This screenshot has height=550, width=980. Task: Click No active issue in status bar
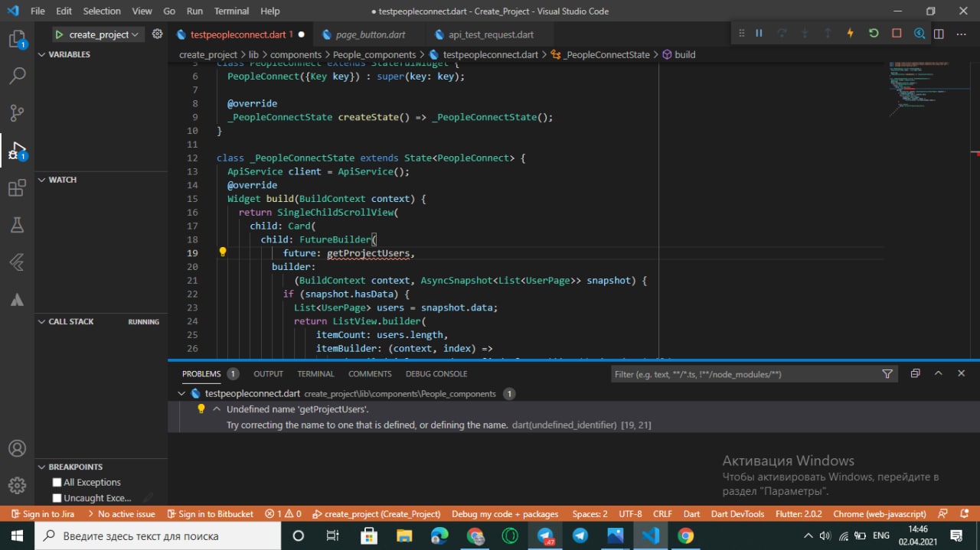pos(121,514)
